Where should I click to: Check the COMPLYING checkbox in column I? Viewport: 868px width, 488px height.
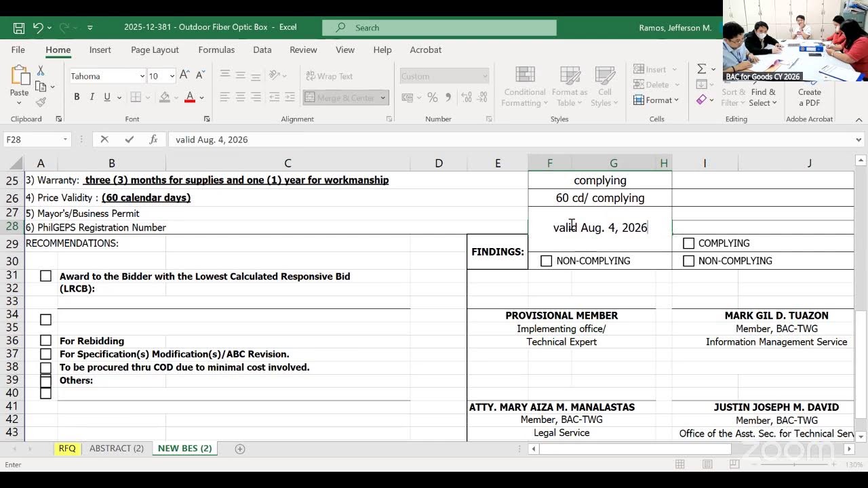tap(689, 243)
